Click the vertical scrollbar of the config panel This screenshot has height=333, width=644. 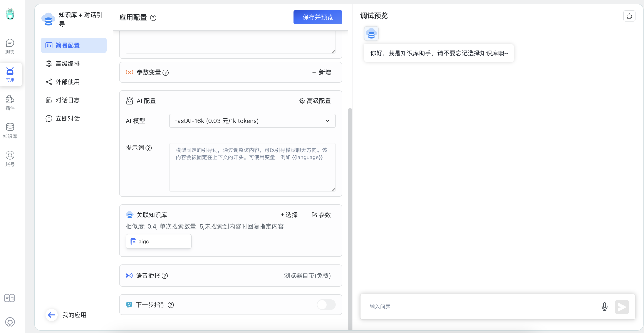click(x=350, y=219)
